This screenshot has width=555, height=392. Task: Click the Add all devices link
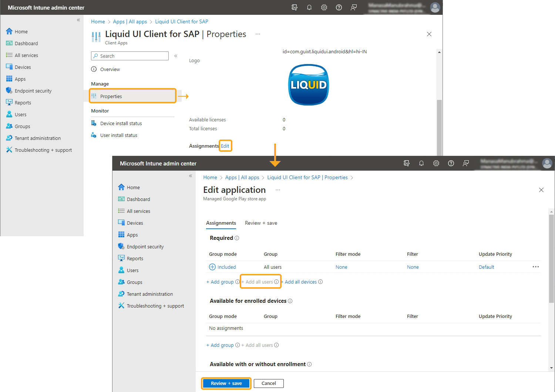coord(300,282)
